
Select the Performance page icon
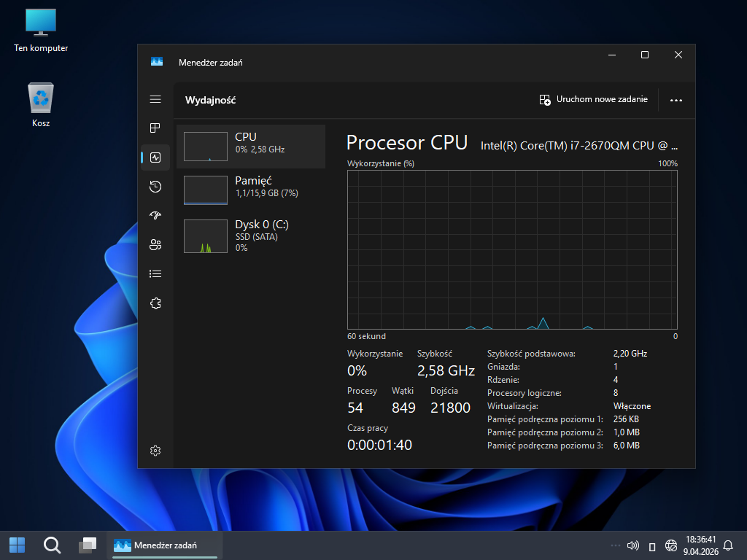click(155, 157)
